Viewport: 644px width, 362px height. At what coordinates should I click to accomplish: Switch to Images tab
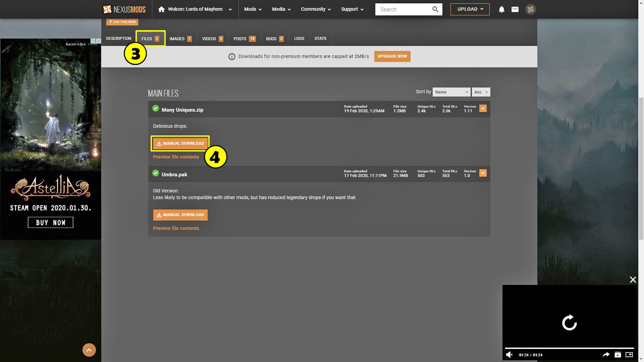pos(180,39)
